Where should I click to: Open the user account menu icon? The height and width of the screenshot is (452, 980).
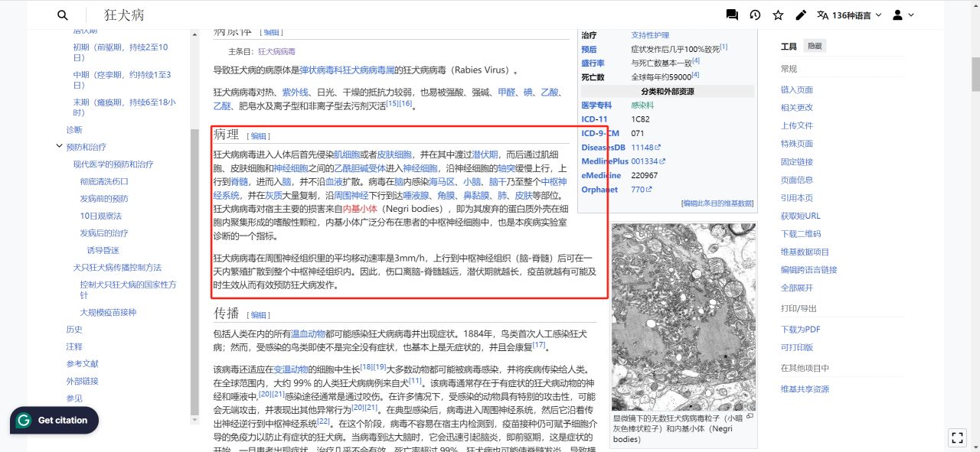903,15
